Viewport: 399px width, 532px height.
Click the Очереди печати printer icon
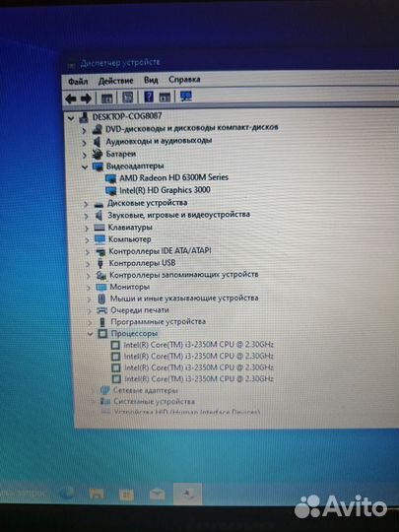[x=102, y=310]
